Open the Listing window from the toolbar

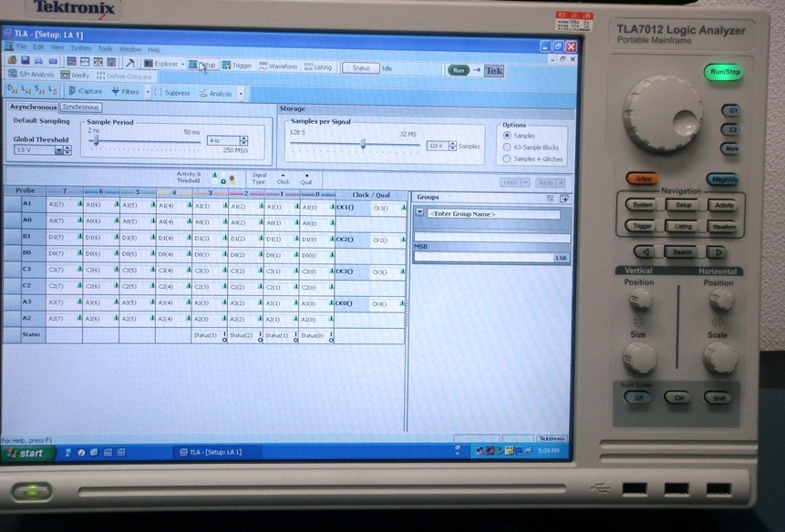(318, 66)
